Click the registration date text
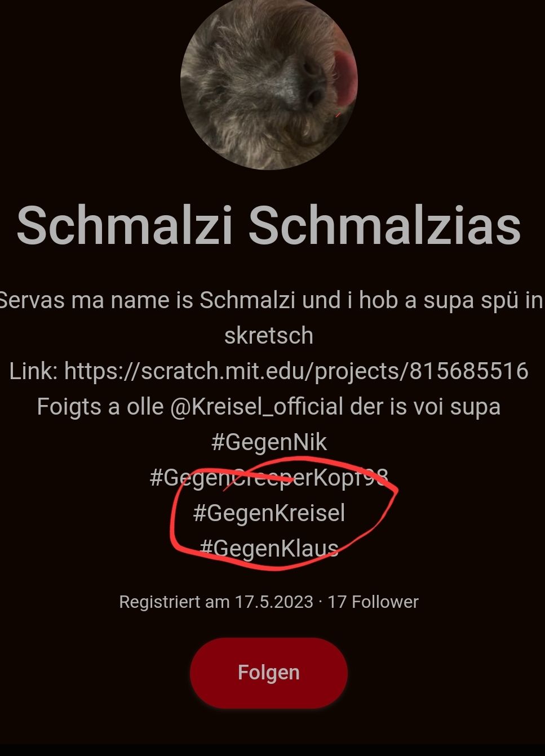Image resolution: width=545 pixels, height=756 pixels. (216, 602)
